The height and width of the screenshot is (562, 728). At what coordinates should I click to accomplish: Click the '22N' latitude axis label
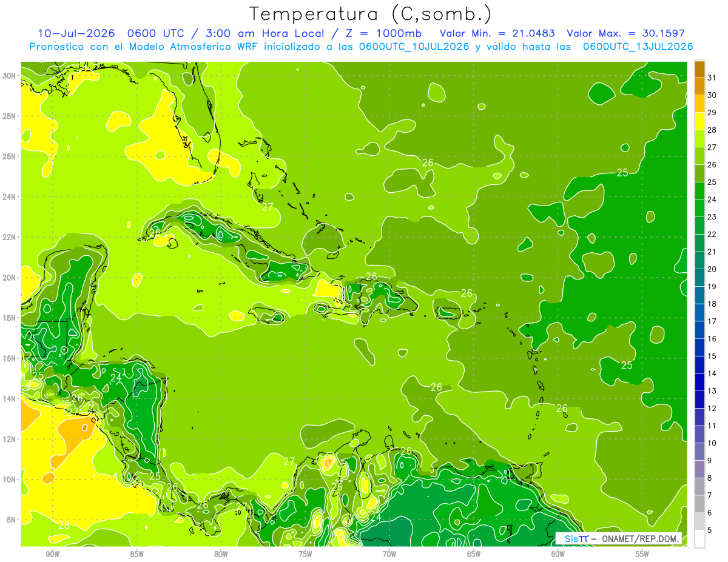(x=10, y=237)
